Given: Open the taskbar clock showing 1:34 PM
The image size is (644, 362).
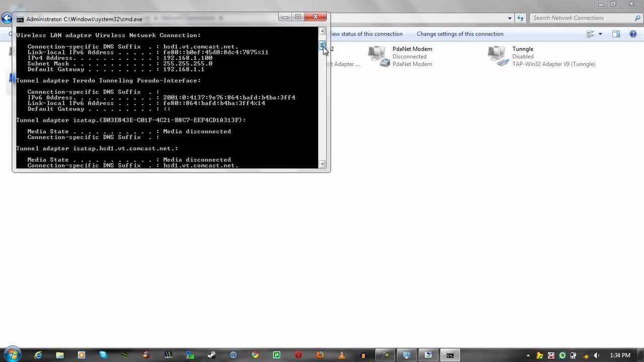Looking at the screenshot, I should click(x=620, y=355).
